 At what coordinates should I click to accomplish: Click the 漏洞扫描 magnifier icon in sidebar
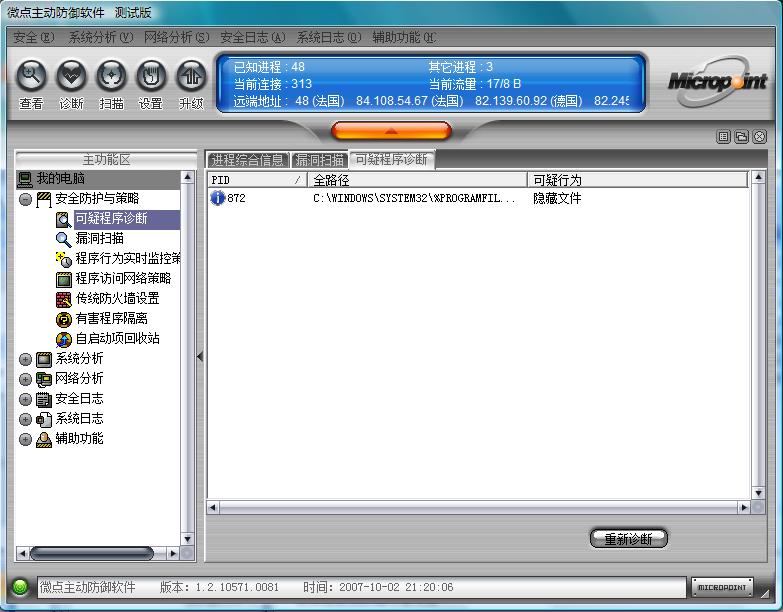click(63, 239)
